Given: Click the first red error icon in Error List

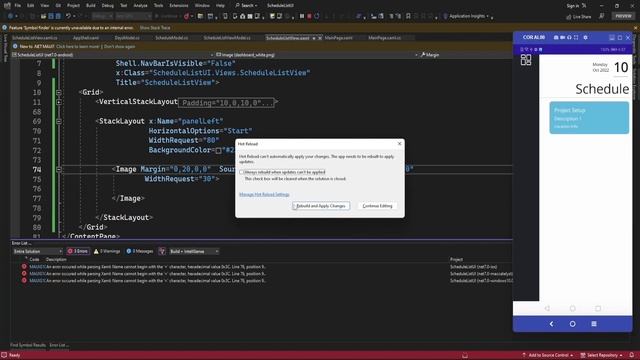Looking at the screenshot, I should tap(24, 267).
